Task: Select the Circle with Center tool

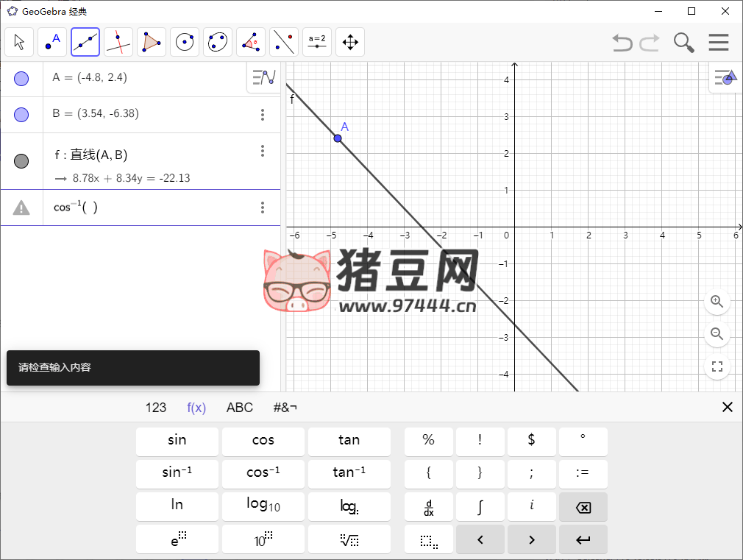Action: [x=184, y=42]
